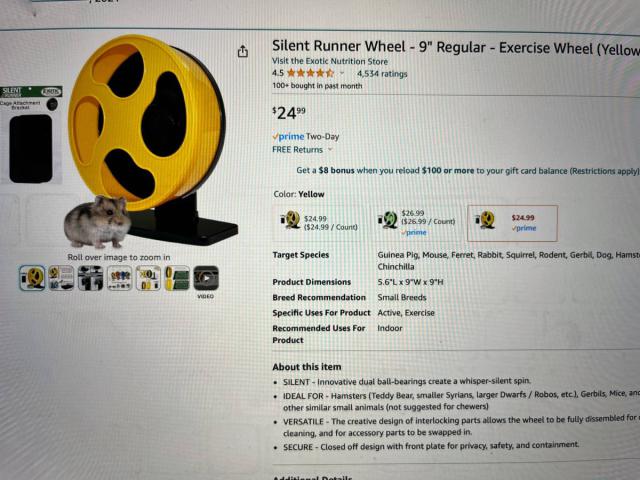Click the 4.5 star rating icons
640x480 pixels.
coord(310,73)
